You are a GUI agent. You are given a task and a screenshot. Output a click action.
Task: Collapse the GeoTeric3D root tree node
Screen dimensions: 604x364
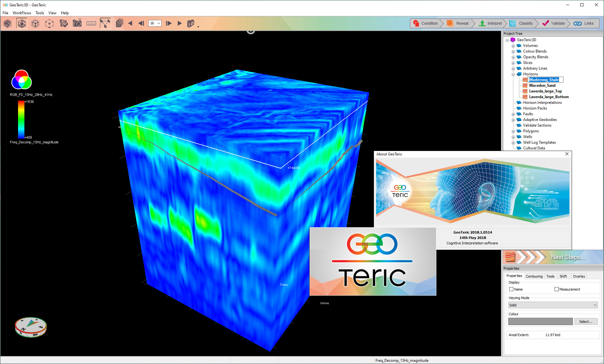pos(507,40)
